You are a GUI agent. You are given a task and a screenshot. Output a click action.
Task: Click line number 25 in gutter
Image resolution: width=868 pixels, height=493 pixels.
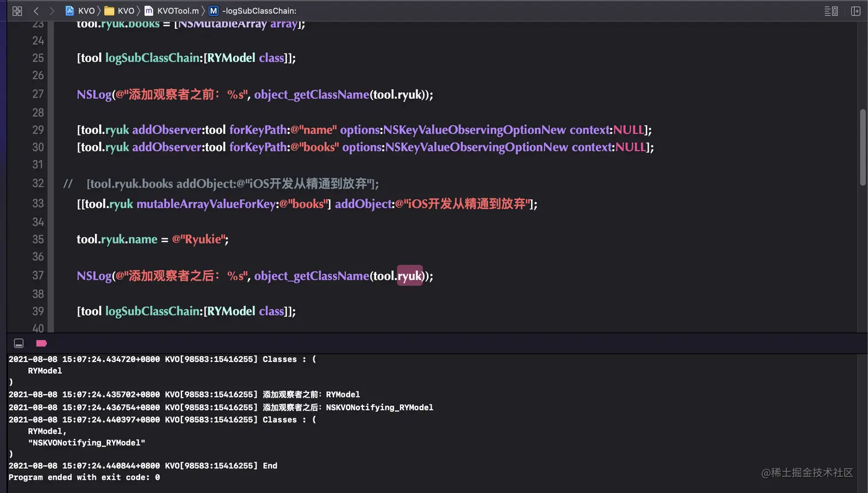pos(38,58)
